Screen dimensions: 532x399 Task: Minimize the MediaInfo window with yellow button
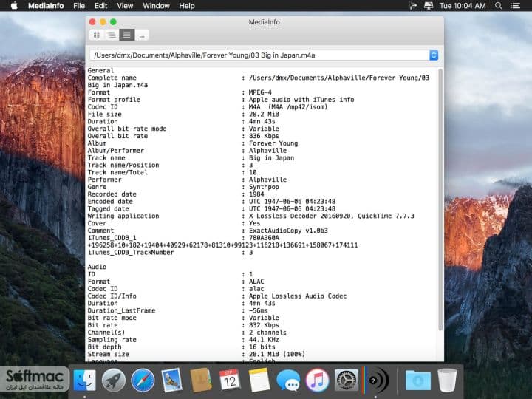click(x=103, y=21)
